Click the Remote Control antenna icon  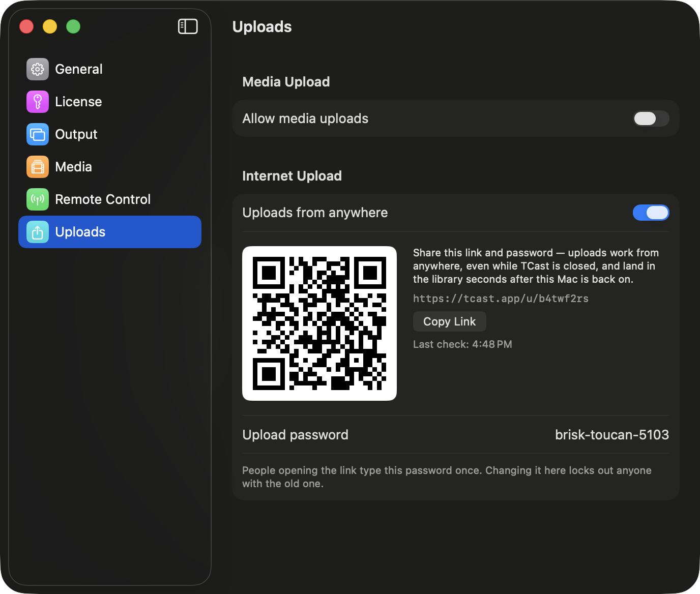coord(38,199)
